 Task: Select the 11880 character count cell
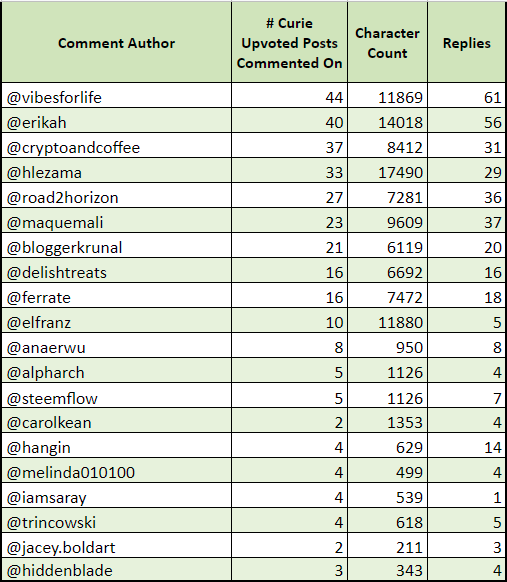(387, 320)
